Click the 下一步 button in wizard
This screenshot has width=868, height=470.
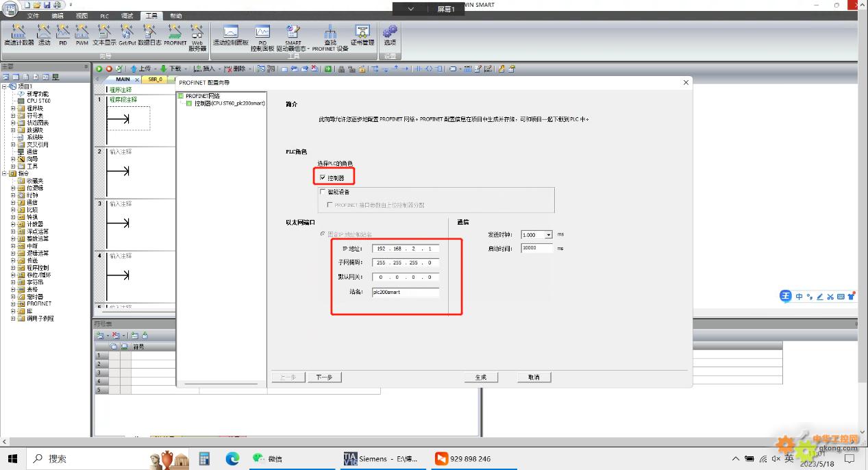[x=324, y=378]
